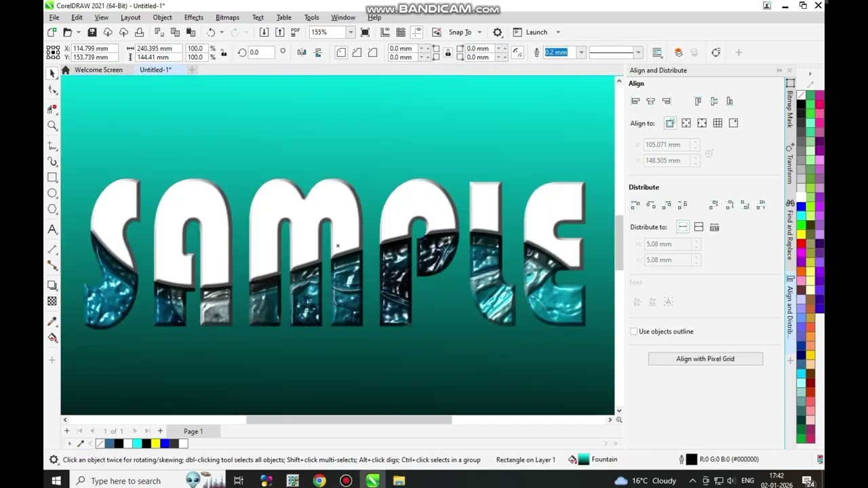
Task: Open the zoom level dropdown
Action: pyautogui.click(x=351, y=32)
